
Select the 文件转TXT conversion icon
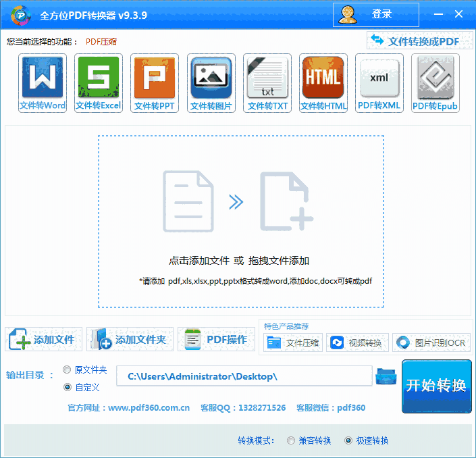click(267, 83)
